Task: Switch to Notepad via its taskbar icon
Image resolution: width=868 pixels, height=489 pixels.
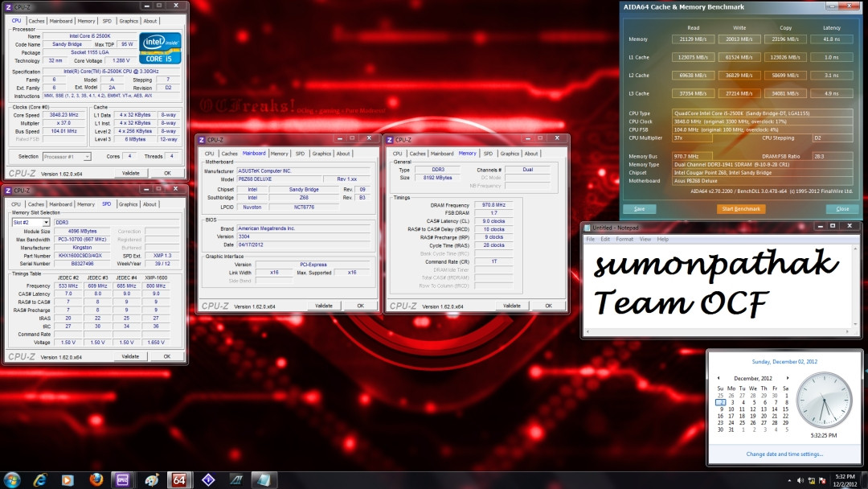Action: [x=264, y=480]
